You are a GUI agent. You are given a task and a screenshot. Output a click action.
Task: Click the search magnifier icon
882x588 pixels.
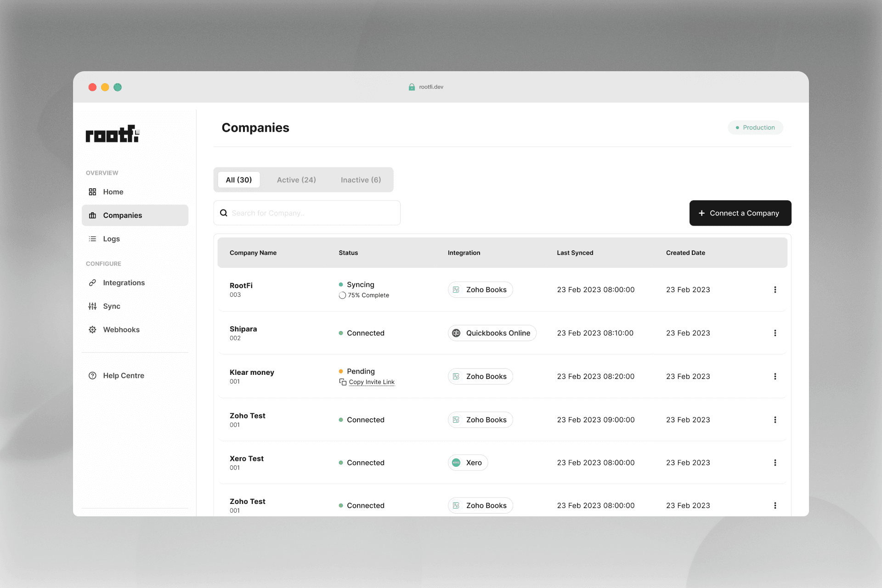224,213
